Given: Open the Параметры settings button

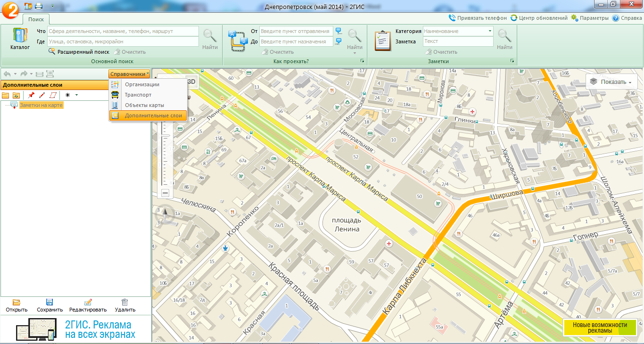Looking at the screenshot, I should 590,18.
